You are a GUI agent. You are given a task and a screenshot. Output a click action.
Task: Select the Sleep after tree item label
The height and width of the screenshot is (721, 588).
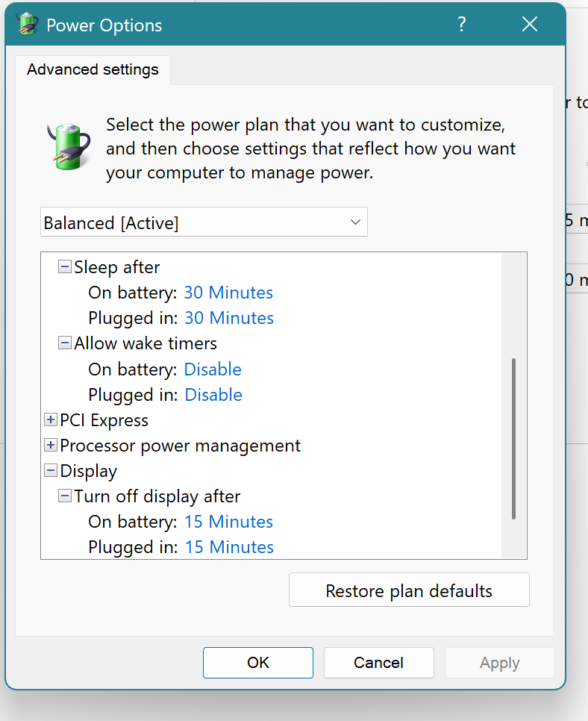pyautogui.click(x=117, y=267)
